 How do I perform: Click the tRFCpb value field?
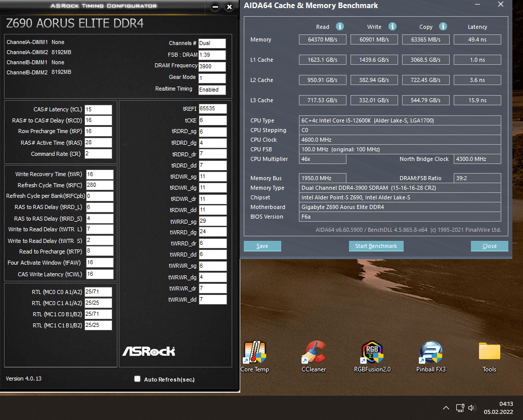100,196
